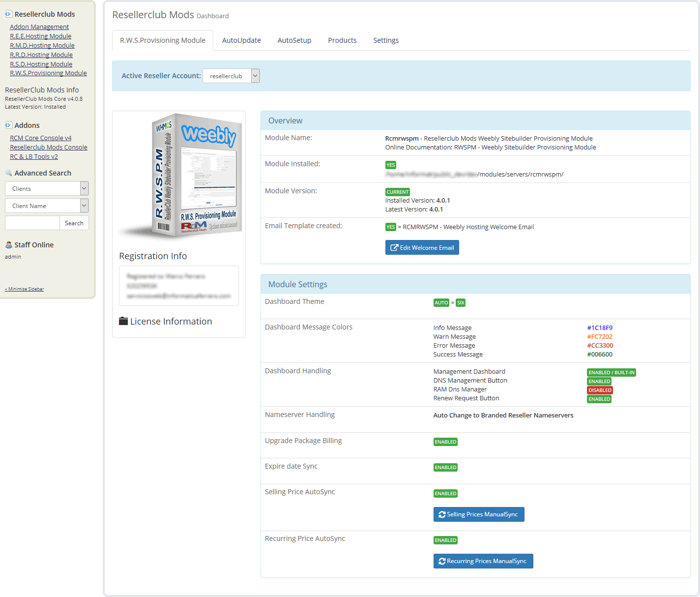Click the Module Version CURRENT badge

pos(398,192)
